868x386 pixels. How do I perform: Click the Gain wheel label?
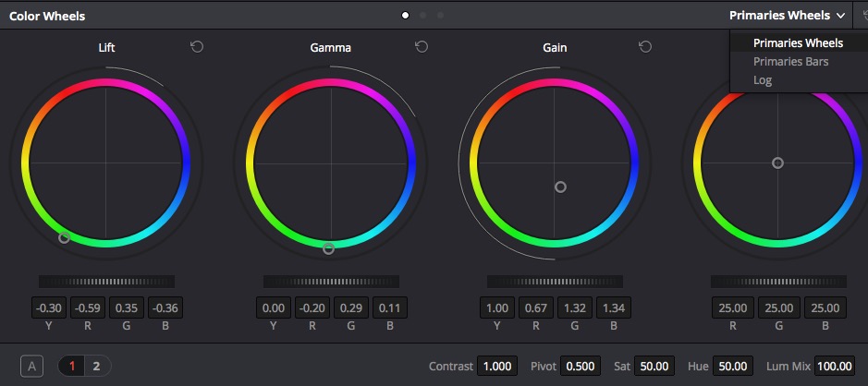[555, 48]
